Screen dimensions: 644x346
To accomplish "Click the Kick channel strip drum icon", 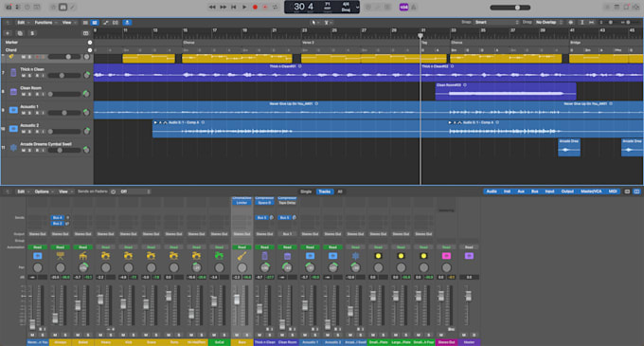I will [x=128, y=256].
